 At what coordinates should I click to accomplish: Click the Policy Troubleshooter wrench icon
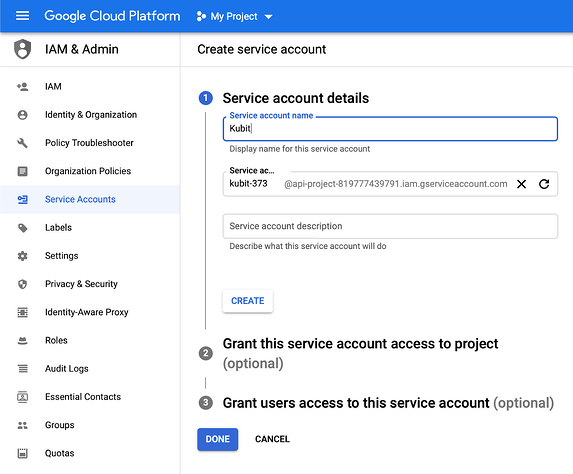click(22, 143)
